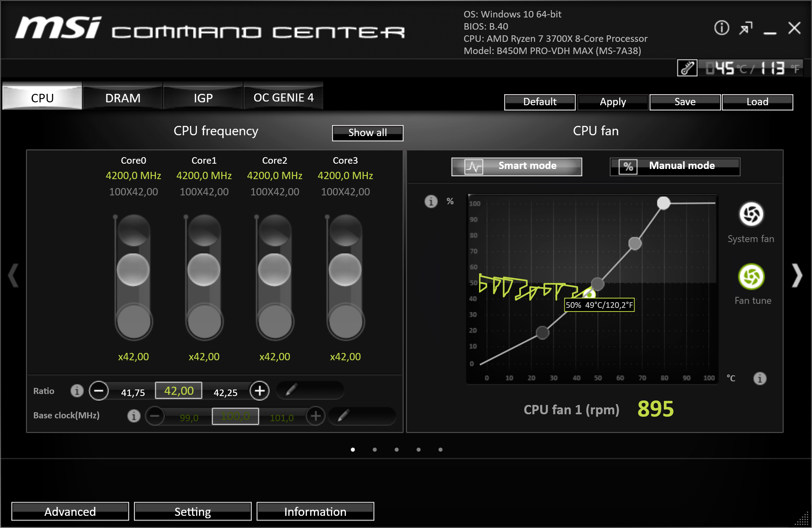Image resolution: width=812 pixels, height=528 pixels.
Task: Open the Base clock pencil edit control
Action: (x=363, y=415)
